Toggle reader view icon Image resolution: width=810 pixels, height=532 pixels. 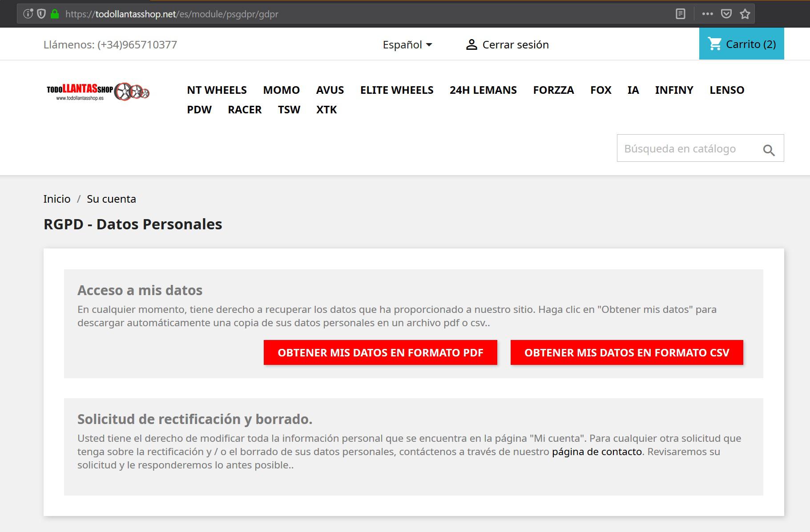point(681,14)
